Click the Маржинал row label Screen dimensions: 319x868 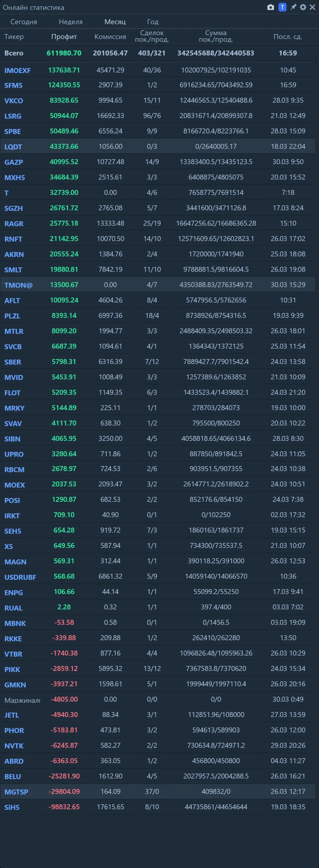pos(22,700)
